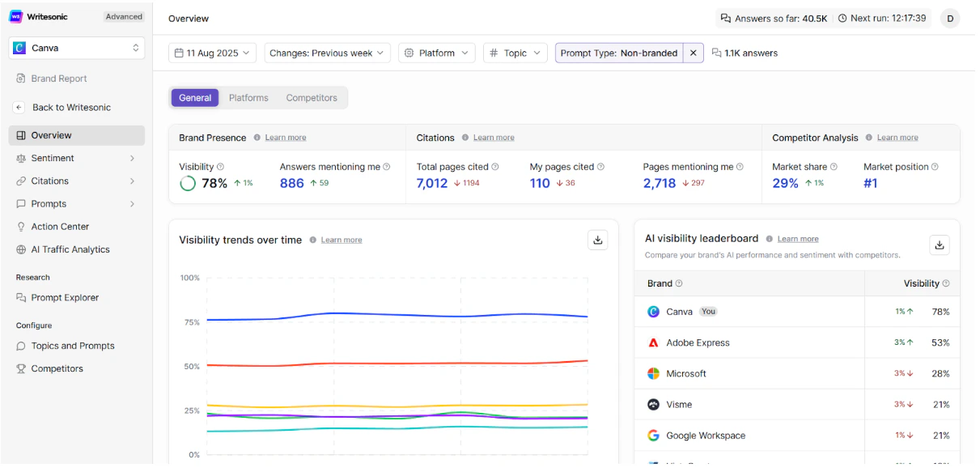This screenshot has width=980, height=468.
Task: Download the AI visibility leaderboard
Action: (940, 245)
